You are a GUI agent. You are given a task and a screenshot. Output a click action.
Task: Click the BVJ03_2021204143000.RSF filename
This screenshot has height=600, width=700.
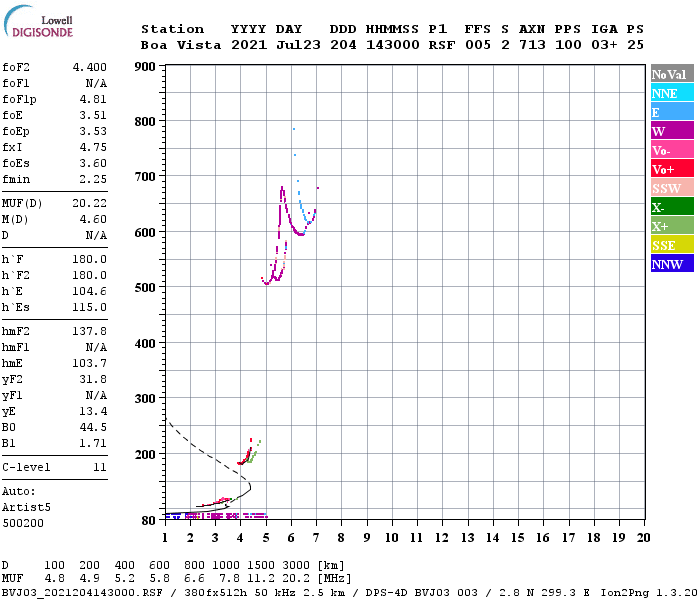coord(82,593)
